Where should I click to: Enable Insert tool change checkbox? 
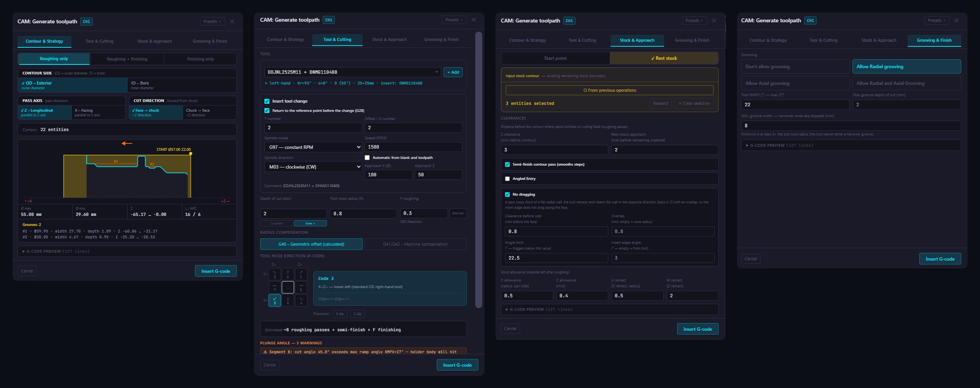tap(267, 101)
